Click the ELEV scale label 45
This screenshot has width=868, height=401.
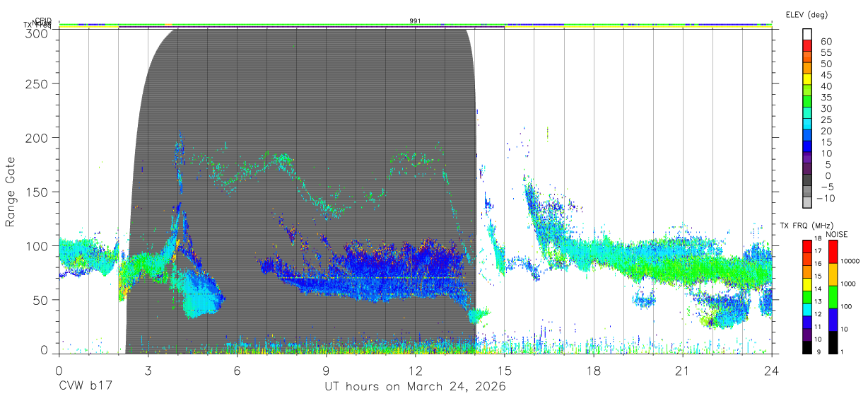point(826,75)
